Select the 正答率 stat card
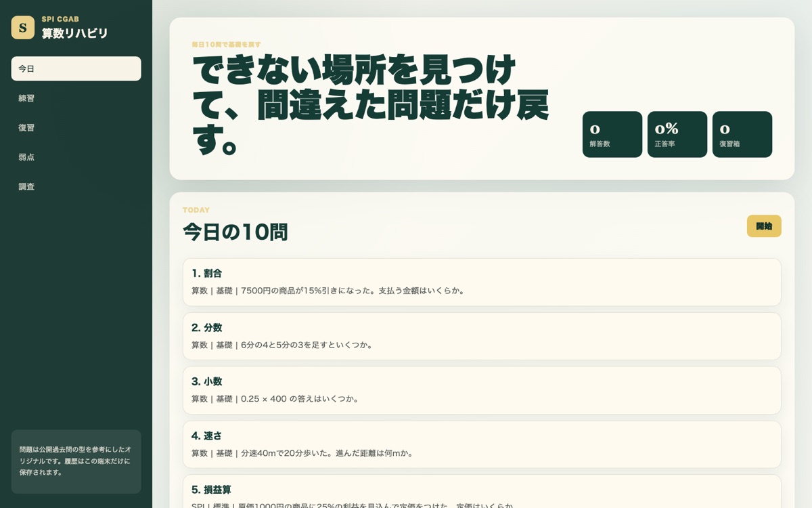Image resolution: width=812 pixels, height=508 pixels. point(677,134)
